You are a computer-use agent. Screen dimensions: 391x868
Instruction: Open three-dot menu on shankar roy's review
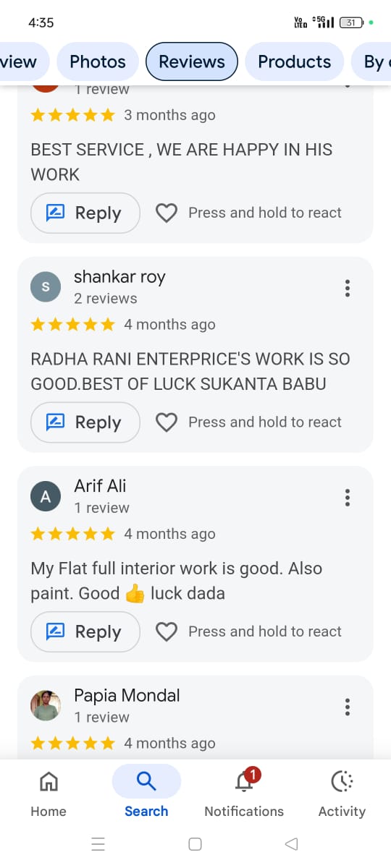[x=348, y=288]
